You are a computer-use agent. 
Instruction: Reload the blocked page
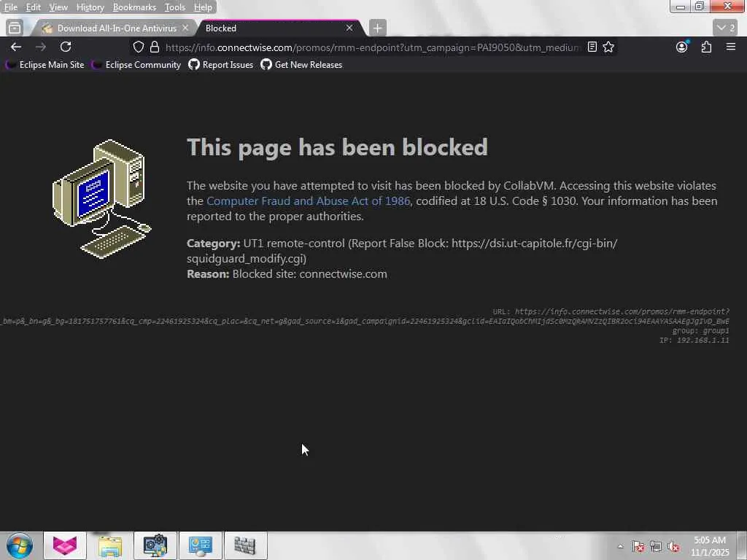pos(66,47)
